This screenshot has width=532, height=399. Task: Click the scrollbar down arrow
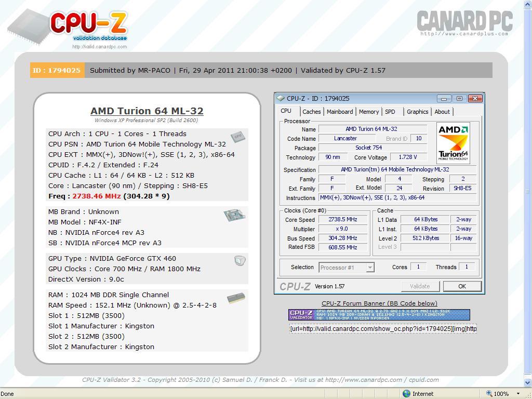pyautogui.click(x=528, y=383)
